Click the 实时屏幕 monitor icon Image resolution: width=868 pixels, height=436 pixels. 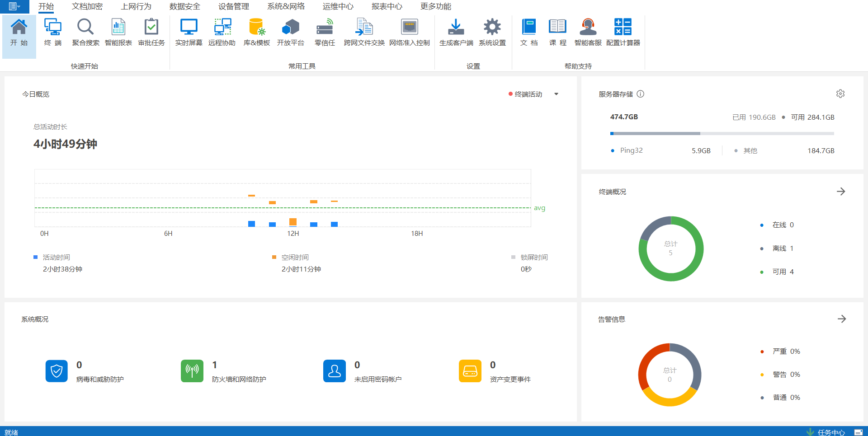pyautogui.click(x=189, y=32)
